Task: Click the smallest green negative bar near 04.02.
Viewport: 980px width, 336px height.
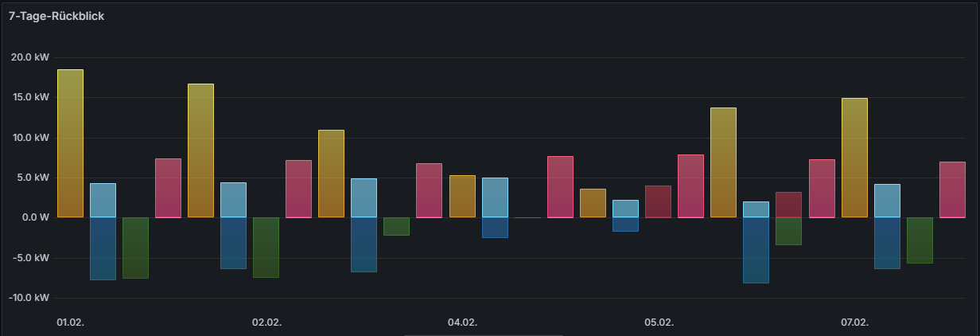Action: (x=396, y=226)
